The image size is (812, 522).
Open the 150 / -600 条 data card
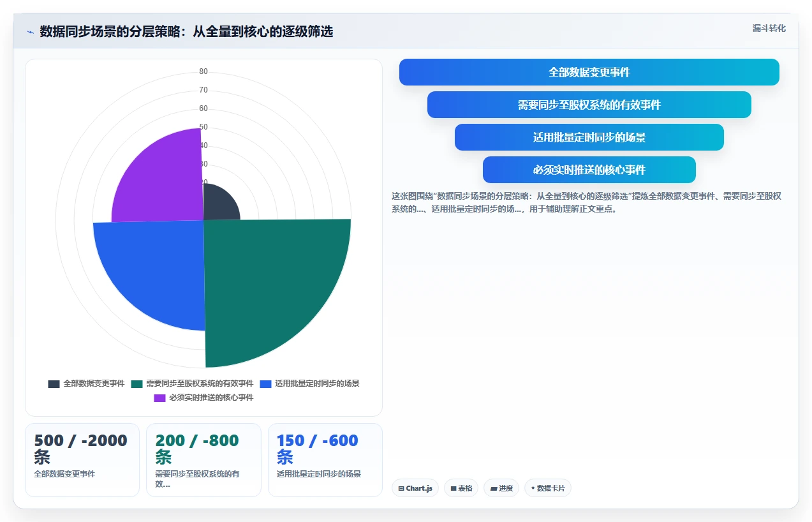[325, 460]
